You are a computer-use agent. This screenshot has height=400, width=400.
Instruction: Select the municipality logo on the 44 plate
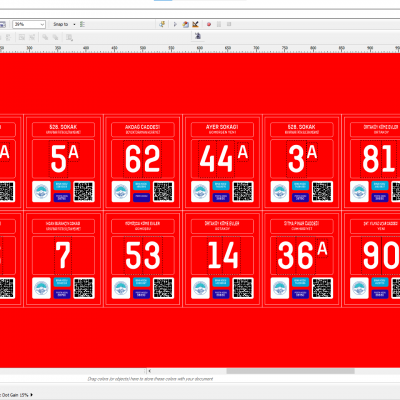[200, 192]
